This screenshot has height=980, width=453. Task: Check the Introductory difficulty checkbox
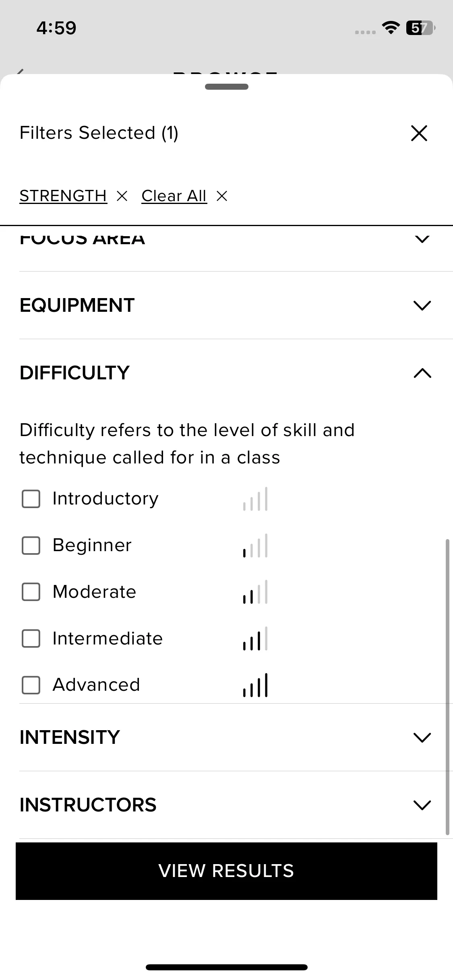(31, 499)
